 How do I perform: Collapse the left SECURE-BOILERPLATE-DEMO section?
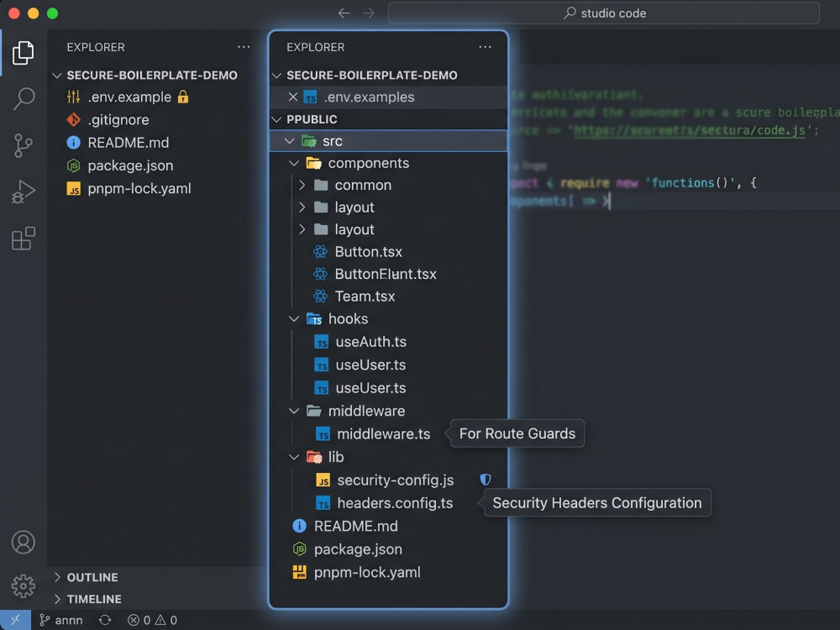(x=57, y=76)
